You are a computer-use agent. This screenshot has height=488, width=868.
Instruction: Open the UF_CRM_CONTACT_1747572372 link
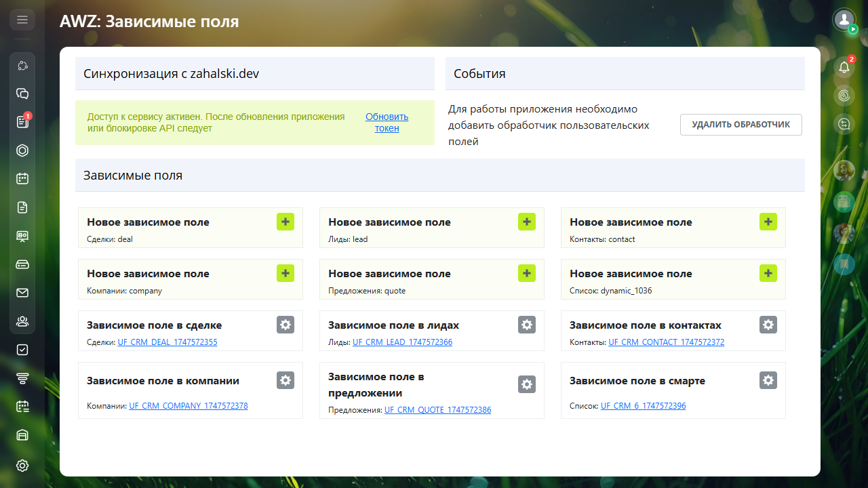coord(666,342)
